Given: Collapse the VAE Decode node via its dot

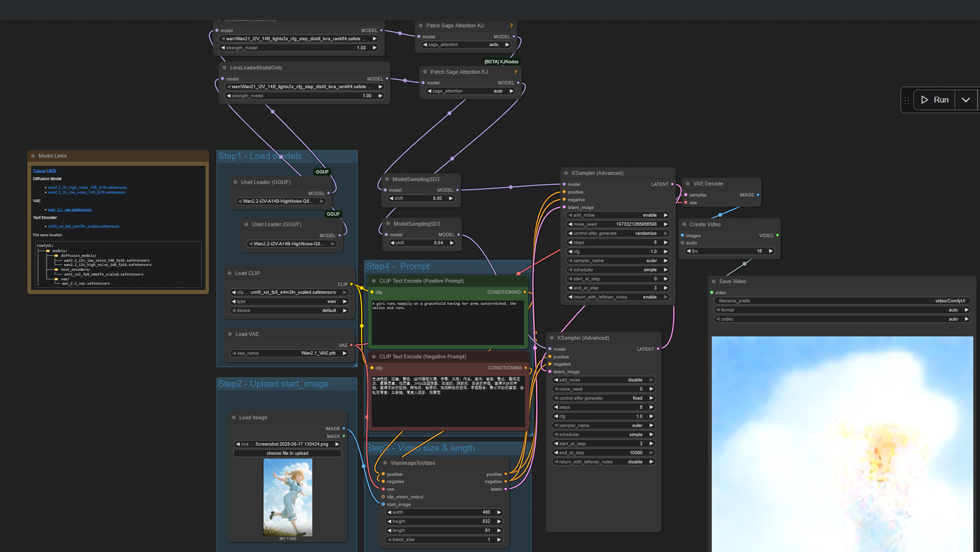Looking at the screenshot, I should pos(688,184).
